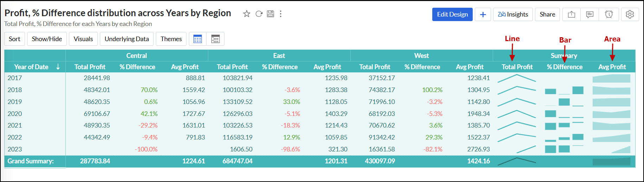Expand the Show/Hide menu
644x182 pixels.
point(47,39)
